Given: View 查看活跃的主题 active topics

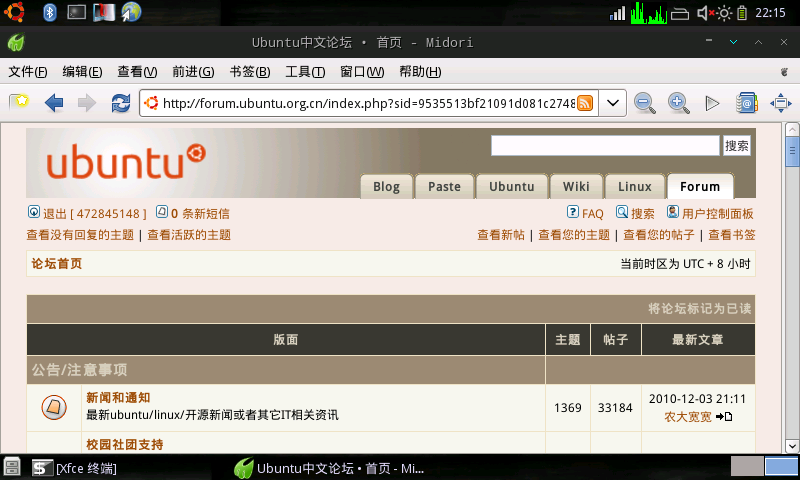Looking at the screenshot, I should 189,235.
